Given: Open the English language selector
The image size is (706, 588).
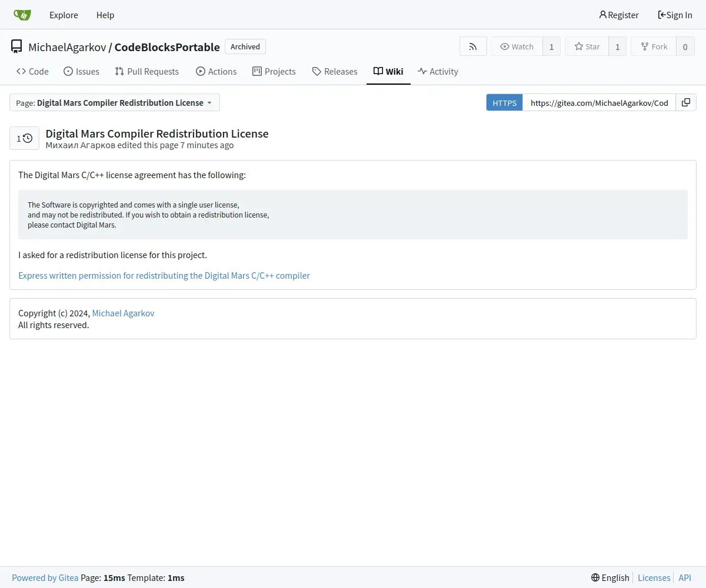Looking at the screenshot, I should click(x=611, y=577).
